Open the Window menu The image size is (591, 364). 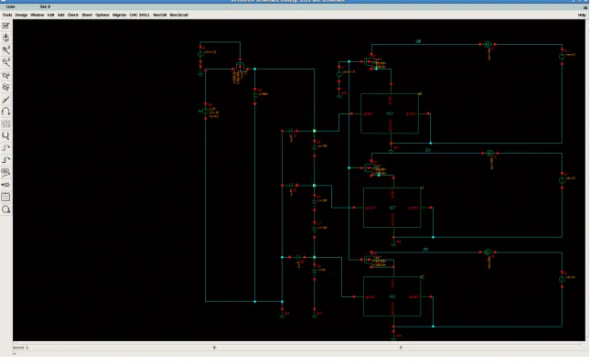[x=37, y=15]
